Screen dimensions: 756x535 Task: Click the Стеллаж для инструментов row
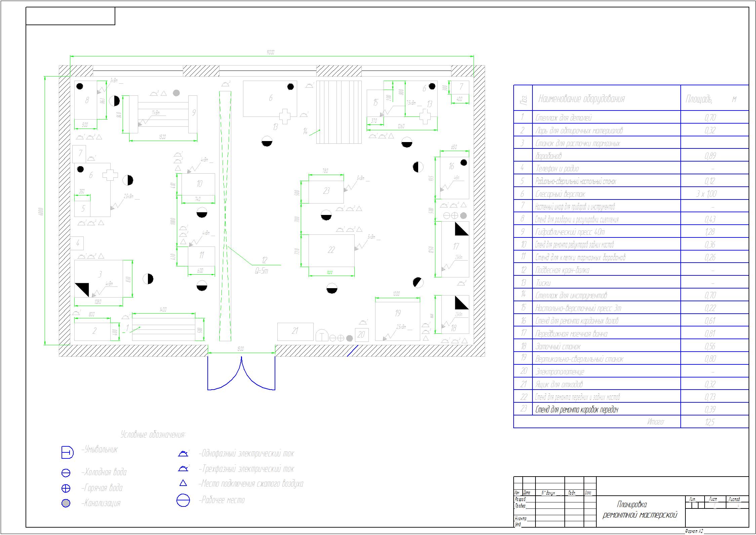coord(631,295)
